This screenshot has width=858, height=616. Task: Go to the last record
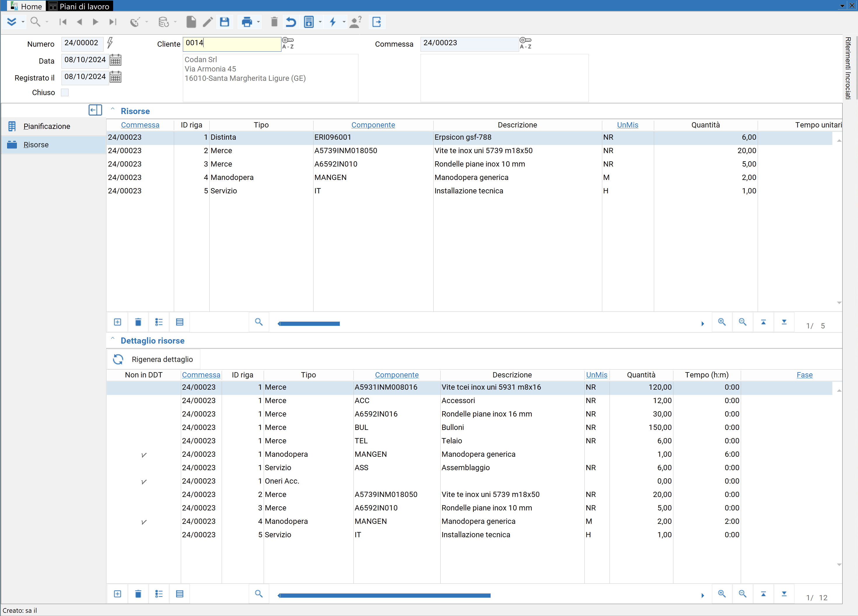click(x=113, y=22)
